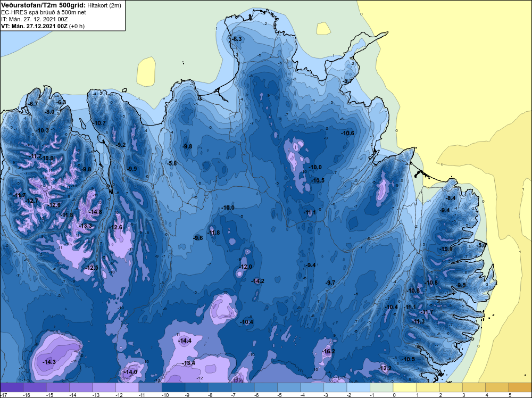
Task: Click the 'IT: Mán. 27. 12. 2021 00Z' line
Action: pos(34,19)
